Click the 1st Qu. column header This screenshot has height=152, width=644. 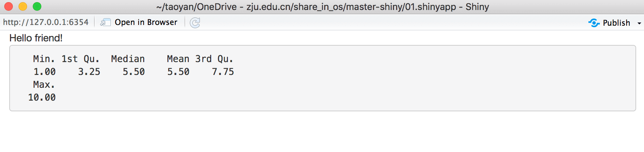(x=80, y=59)
